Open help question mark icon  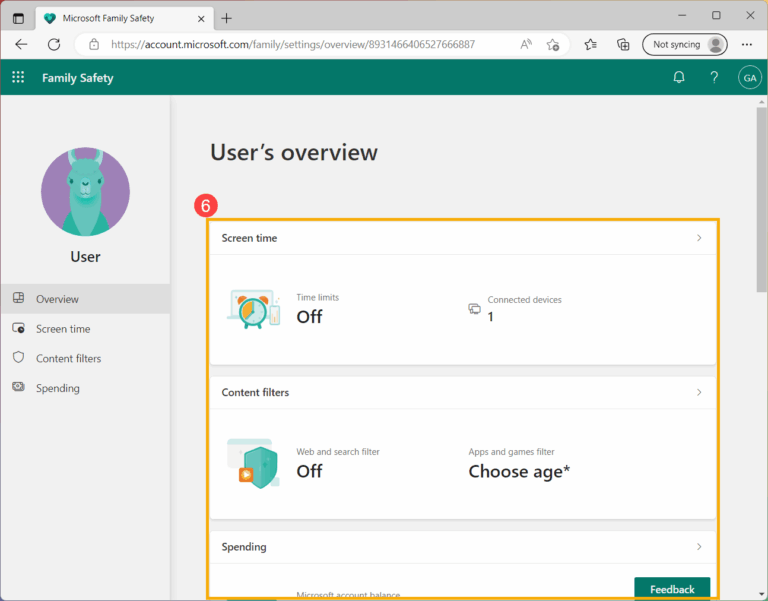(714, 77)
